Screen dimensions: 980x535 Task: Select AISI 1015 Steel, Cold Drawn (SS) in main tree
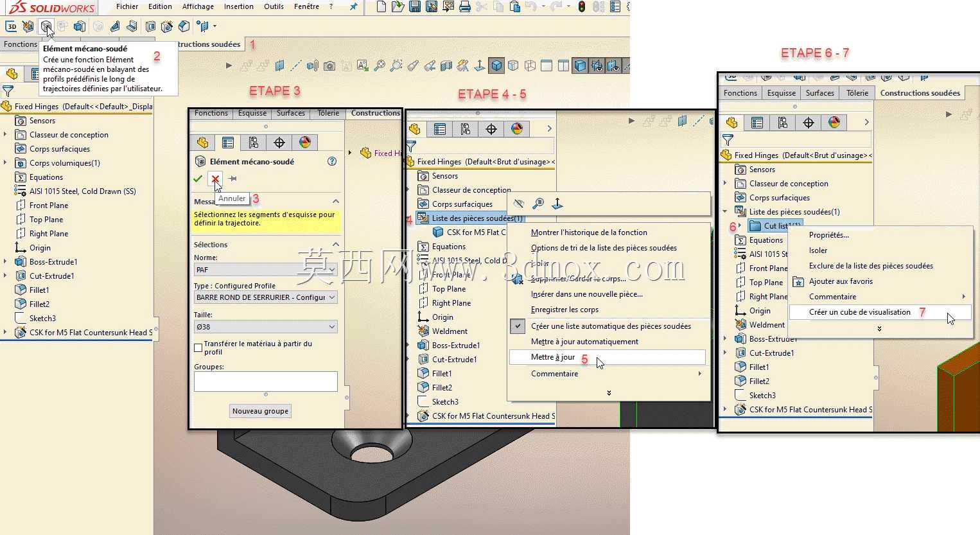82,191
